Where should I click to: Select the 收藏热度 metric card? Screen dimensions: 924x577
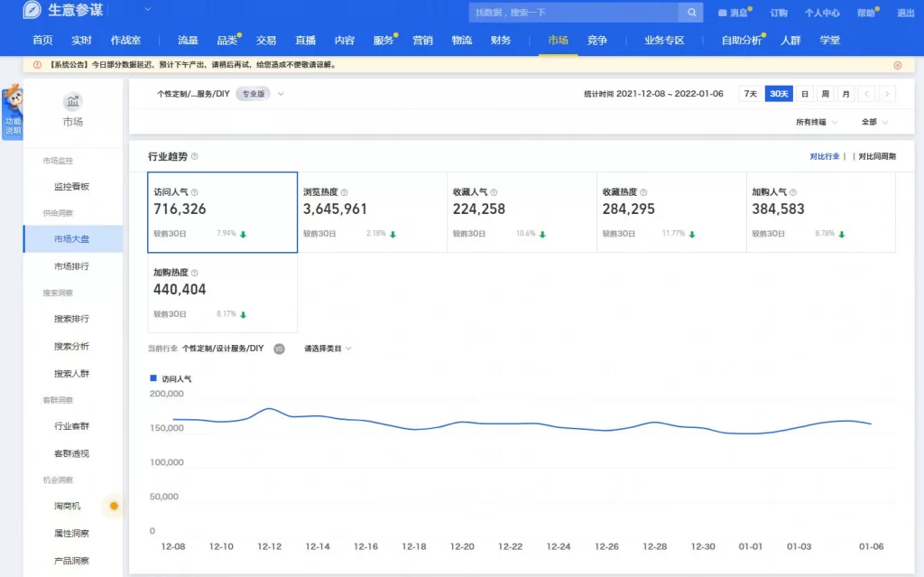coord(671,212)
